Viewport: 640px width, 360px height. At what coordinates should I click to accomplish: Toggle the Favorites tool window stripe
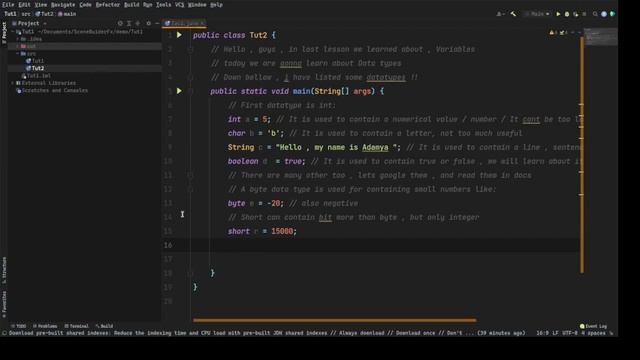pos(4,304)
